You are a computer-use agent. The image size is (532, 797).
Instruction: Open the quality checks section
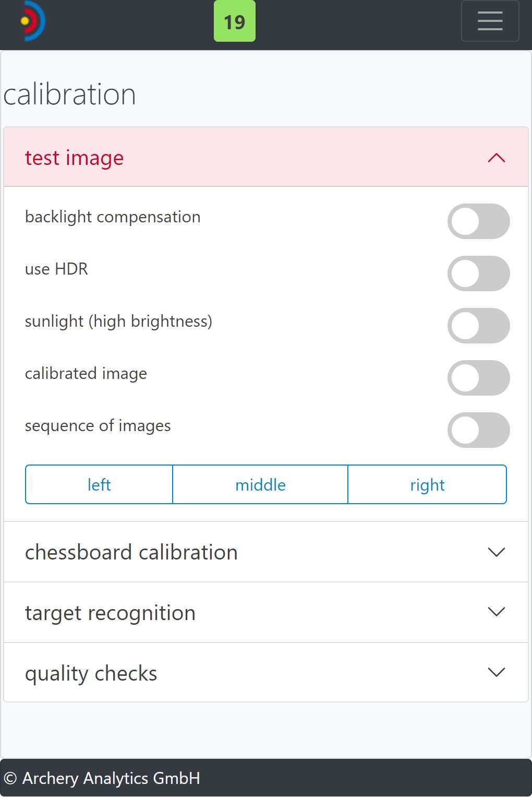pos(91,673)
